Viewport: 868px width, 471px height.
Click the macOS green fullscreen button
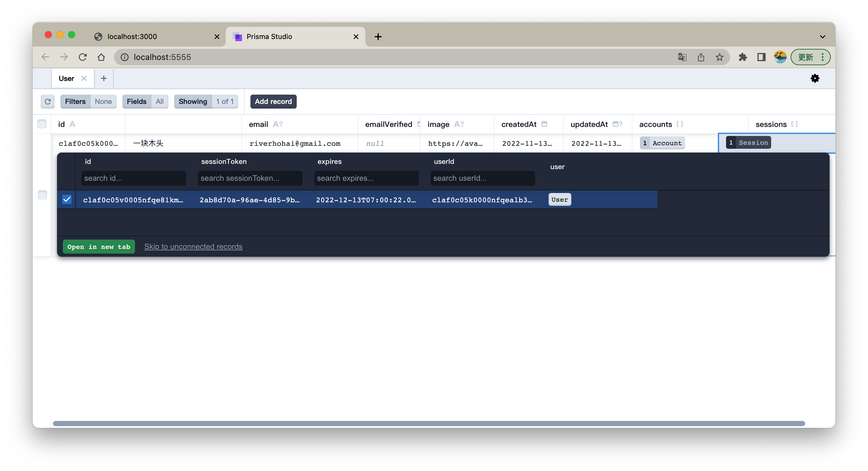point(72,35)
